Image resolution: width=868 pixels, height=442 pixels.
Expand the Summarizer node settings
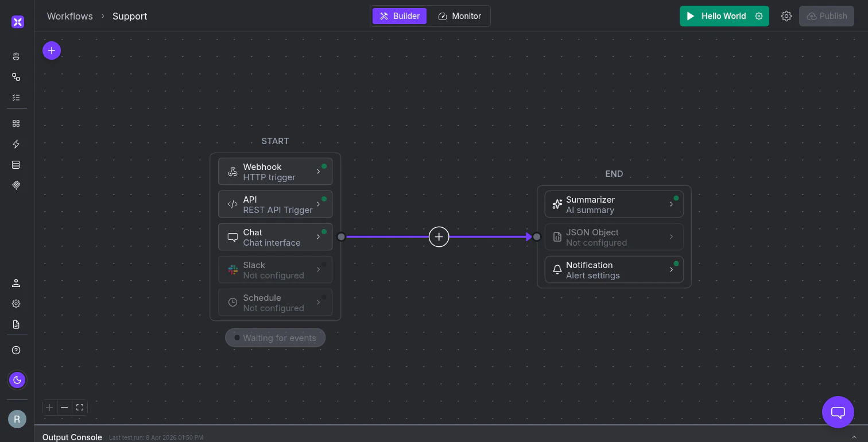click(671, 204)
